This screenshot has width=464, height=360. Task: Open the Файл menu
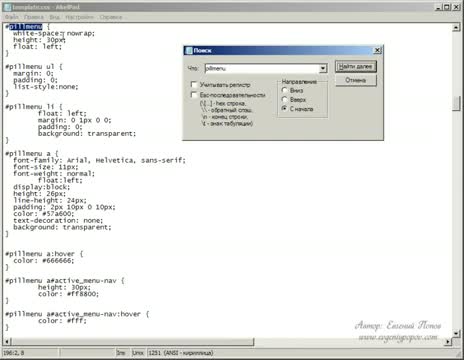pyautogui.click(x=12, y=17)
